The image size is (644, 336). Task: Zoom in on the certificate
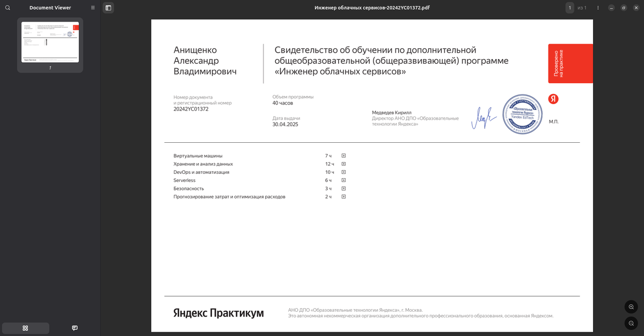click(631, 306)
